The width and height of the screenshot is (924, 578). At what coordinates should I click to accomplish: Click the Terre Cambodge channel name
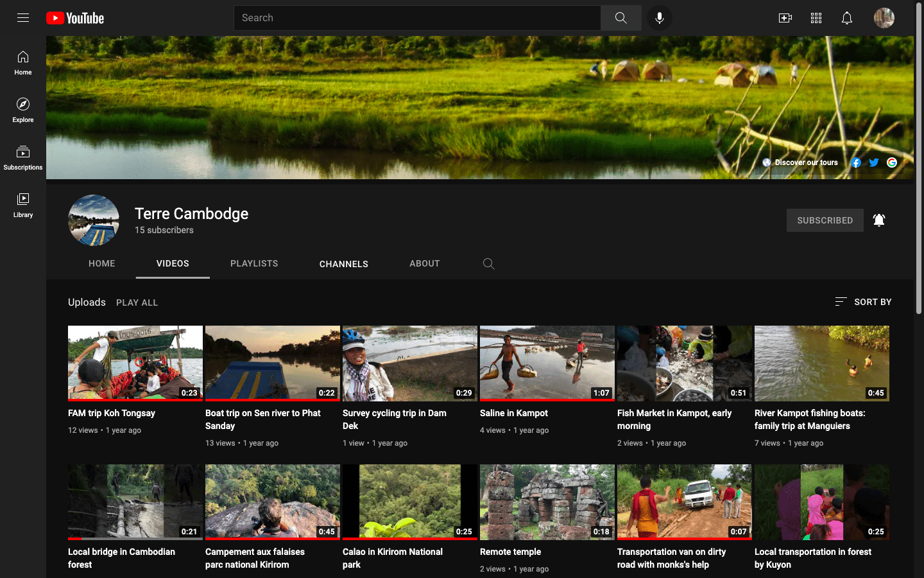pos(191,214)
